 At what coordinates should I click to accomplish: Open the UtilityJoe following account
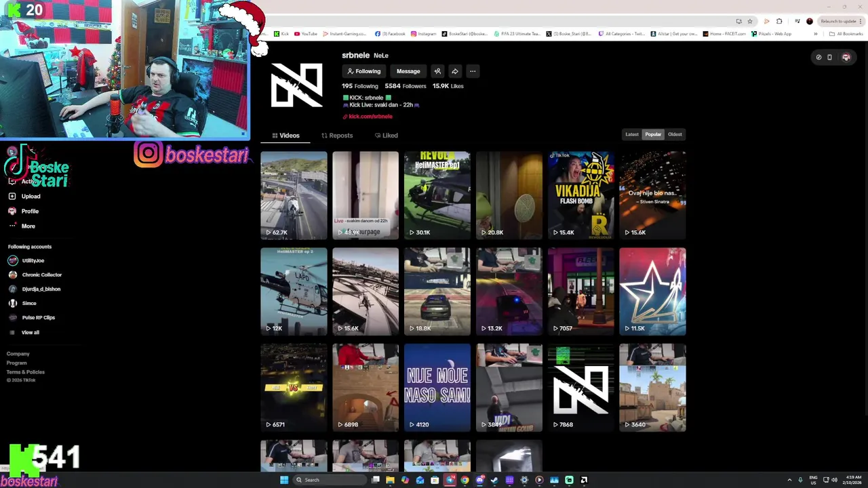(x=26, y=261)
